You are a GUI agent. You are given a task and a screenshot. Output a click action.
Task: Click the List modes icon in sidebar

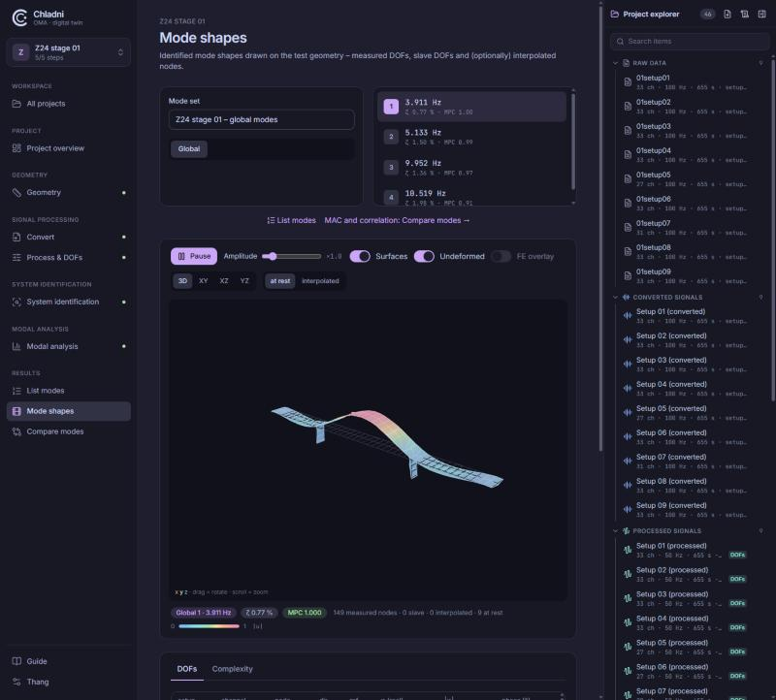[x=16, y=391]
